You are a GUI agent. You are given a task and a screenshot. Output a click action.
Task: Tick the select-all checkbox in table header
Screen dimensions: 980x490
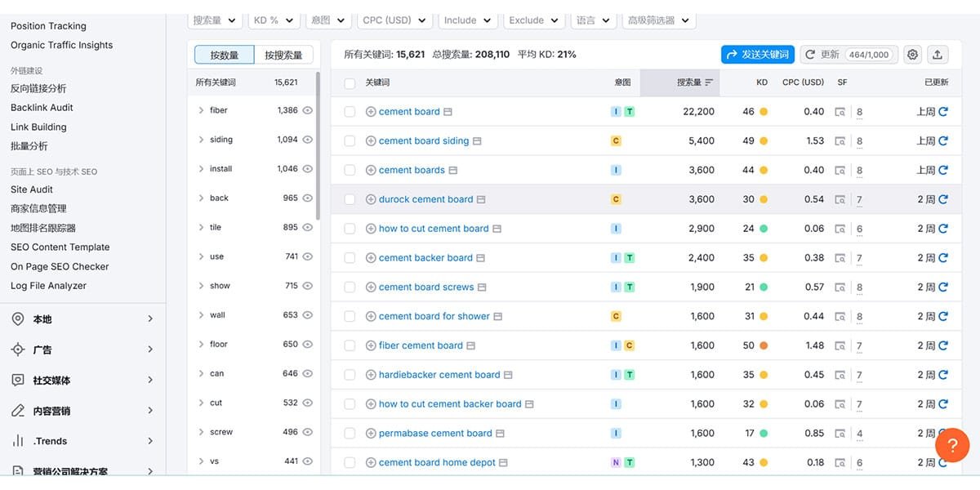350,83
